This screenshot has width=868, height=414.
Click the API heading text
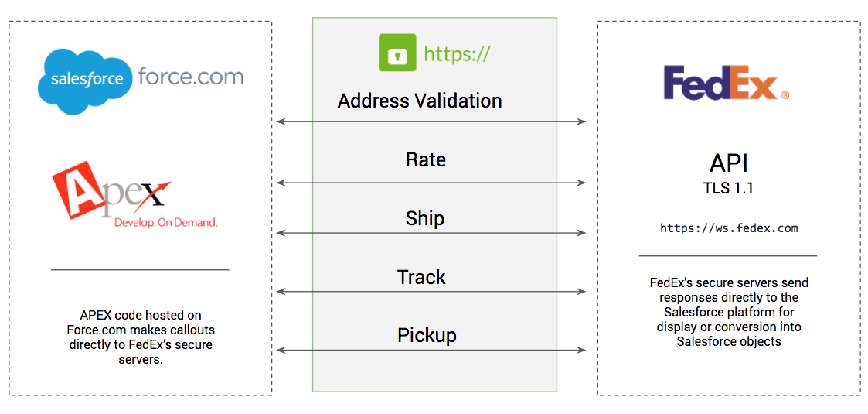coord(729,163)
